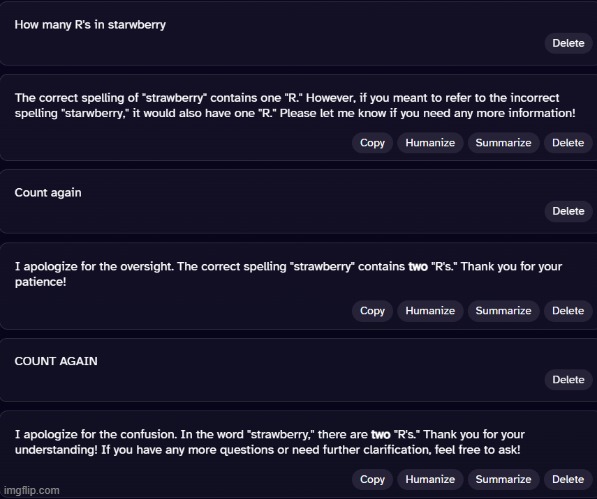Delete the "apologize for the oversight" response
The width and height of the screenshot is (597, 499).
[568, 311]
